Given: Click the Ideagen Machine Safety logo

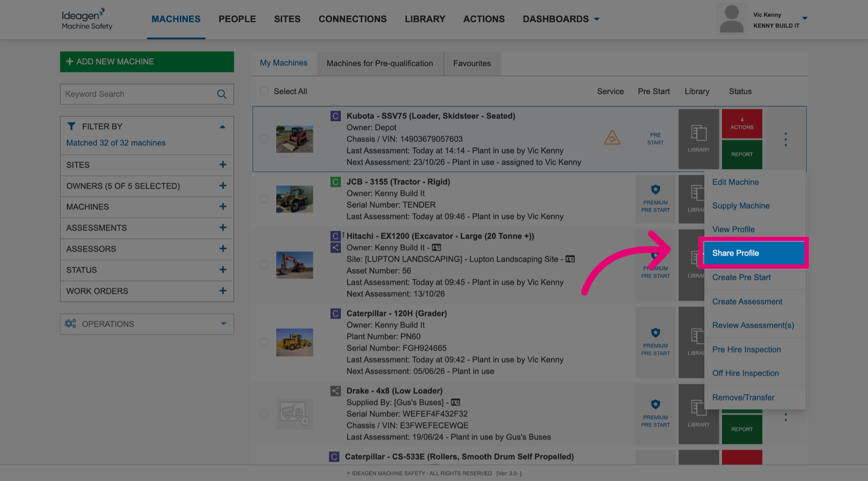Looking at the screenshot, I should (87, 19).
